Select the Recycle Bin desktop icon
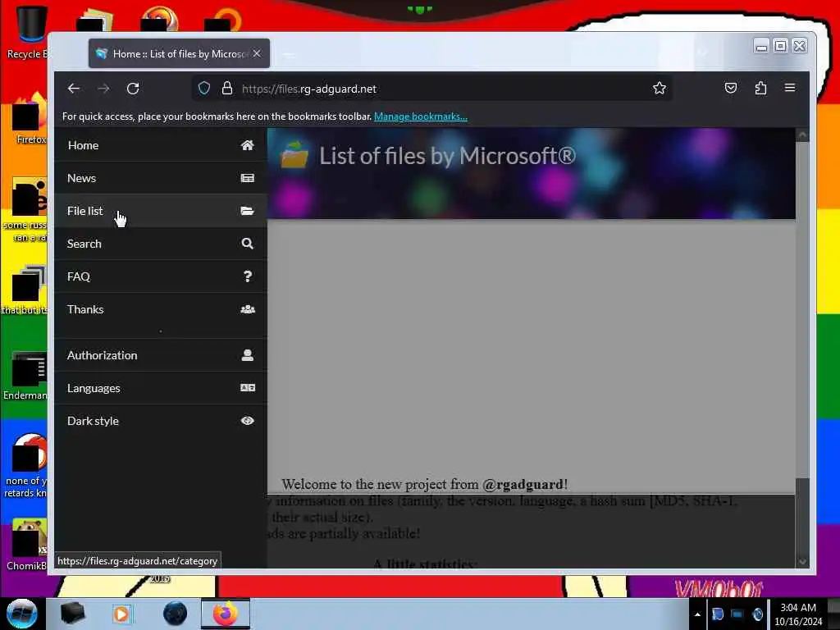Viewport: 840px width, 630px height. click(27, 32)
